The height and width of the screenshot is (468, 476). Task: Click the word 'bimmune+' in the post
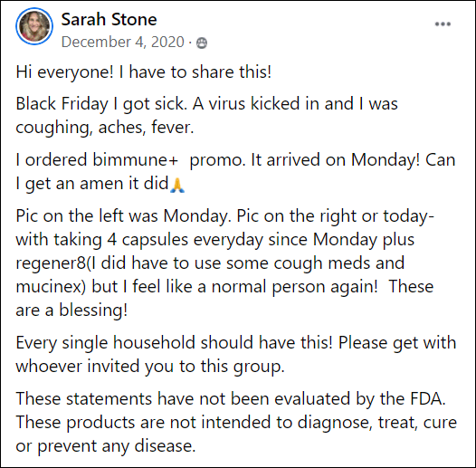click(x=135, y=159)
